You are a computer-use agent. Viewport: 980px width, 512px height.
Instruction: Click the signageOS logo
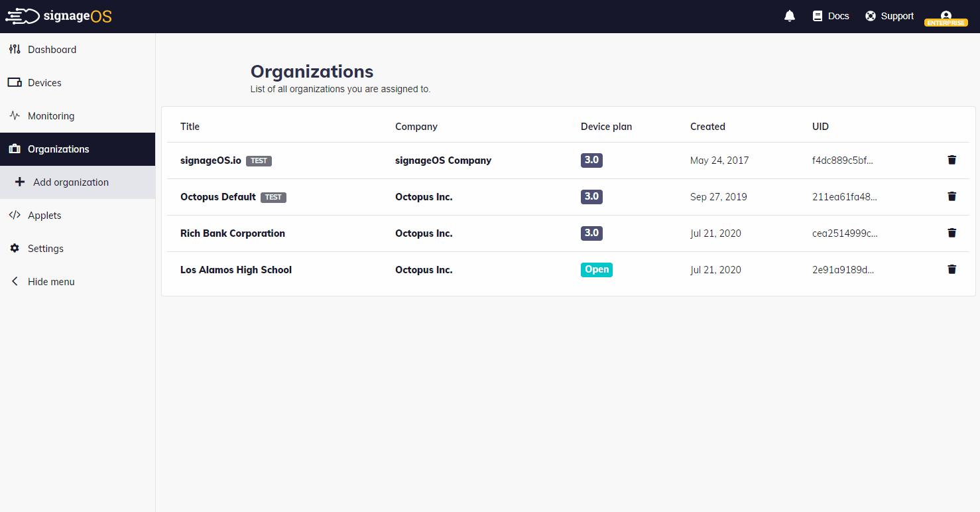tap(58, 15)
